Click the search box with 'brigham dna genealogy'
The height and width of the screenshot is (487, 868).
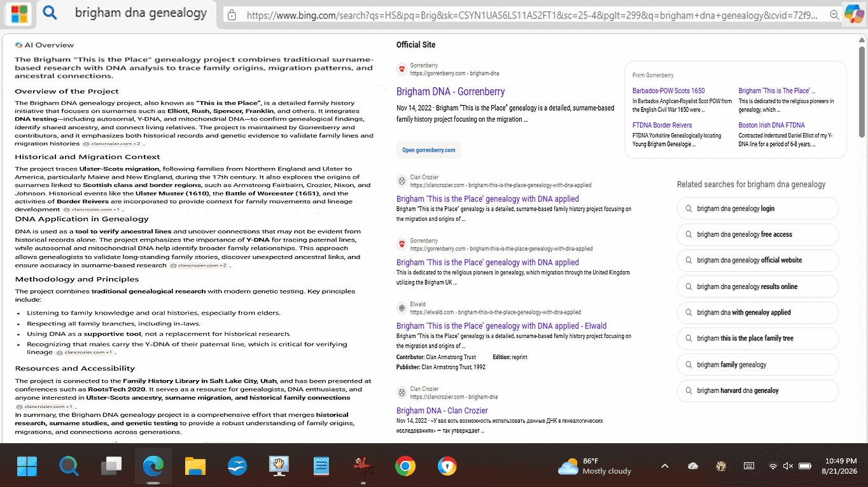141,13
